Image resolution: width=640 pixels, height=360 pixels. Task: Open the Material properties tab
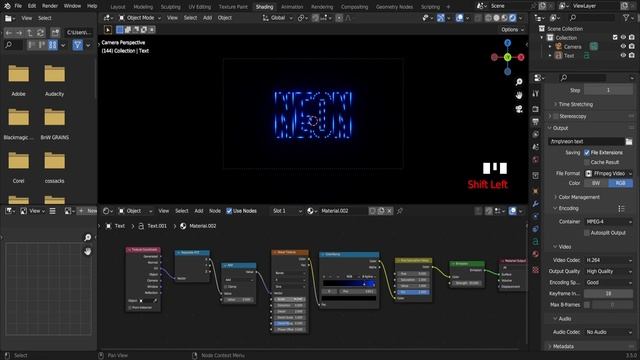pyautogui.click(x=536, y=254)
